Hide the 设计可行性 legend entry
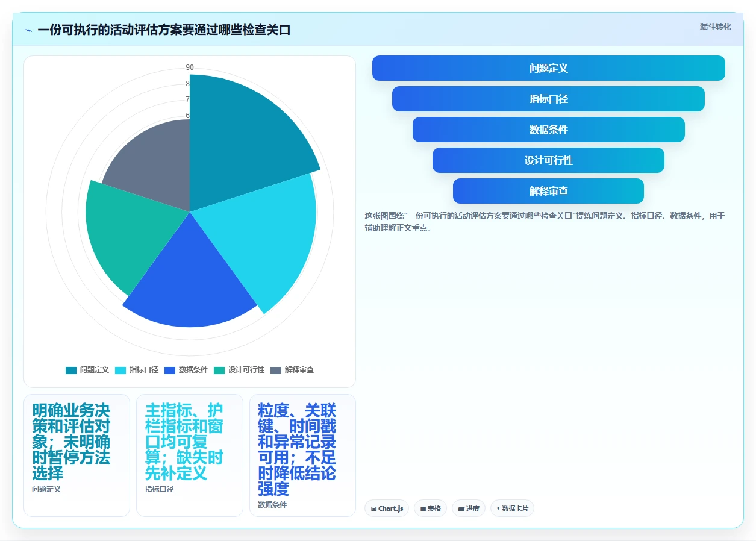Screen dimensions: 756x541 (x=239, y=370)
